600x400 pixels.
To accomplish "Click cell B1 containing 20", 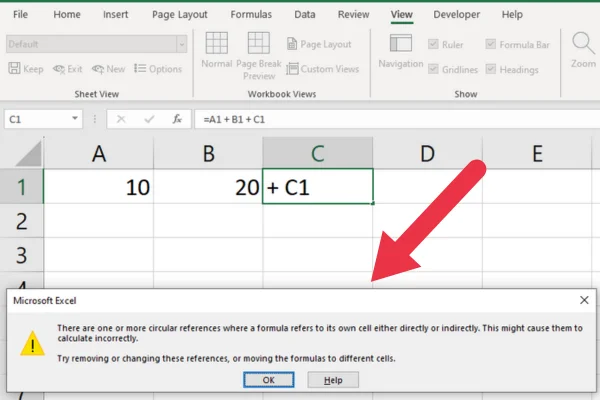I will point(208,187).
